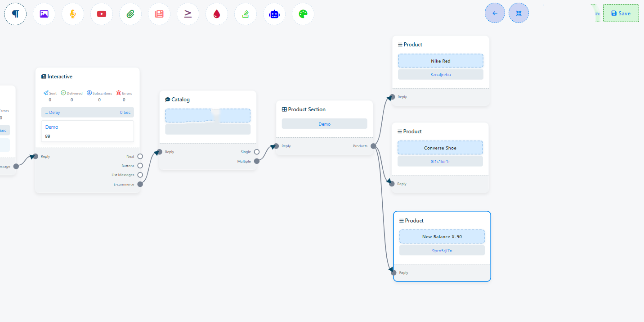Screen dimensions: 644x322
Task: Select the newspaper interactive component icon
Action: click(x=159, y=14)
